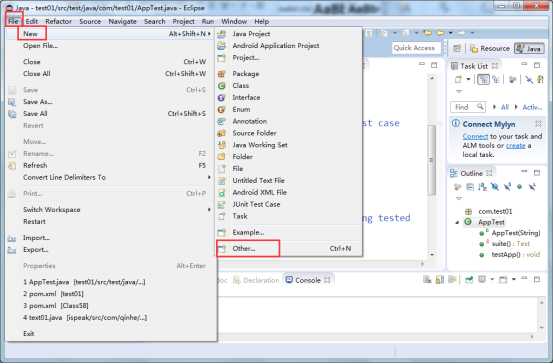Open the Search menu
Screen dimensions: 553x364
coord(154,22)
